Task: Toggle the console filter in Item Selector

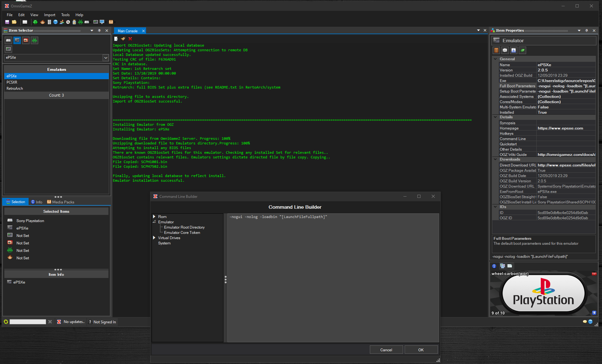Action: point(8,40)
